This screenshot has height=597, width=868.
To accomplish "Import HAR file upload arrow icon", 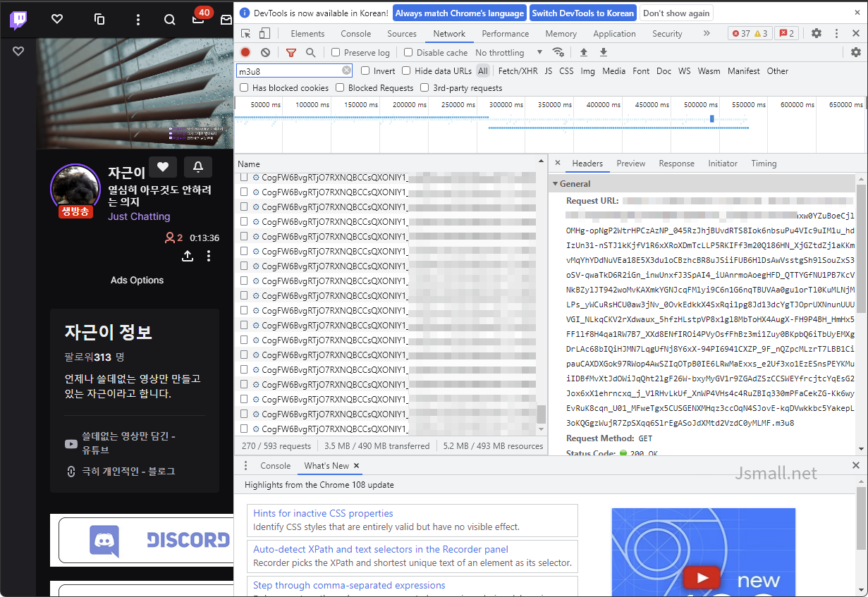I will [x=584, y=52].
